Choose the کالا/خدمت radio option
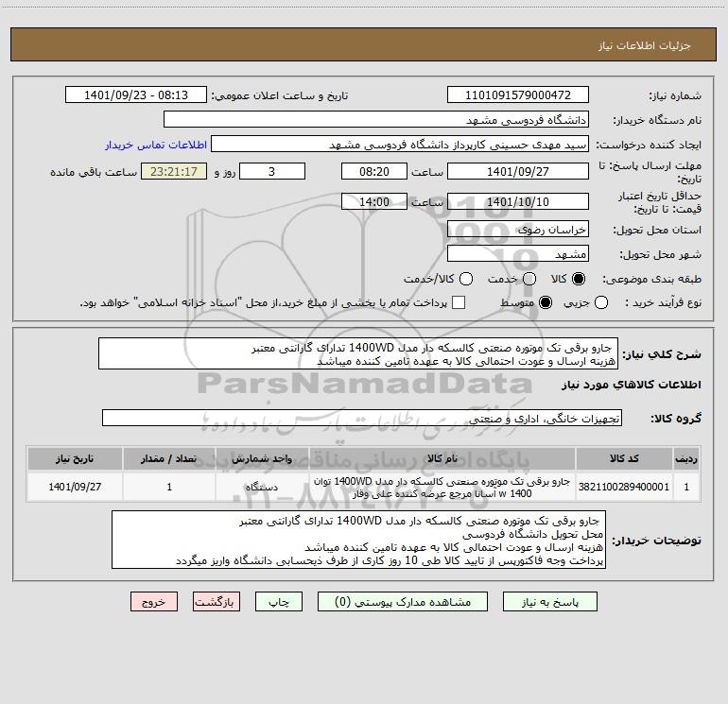The width and height of the screenshot is (728, 704). coord(466,279)
